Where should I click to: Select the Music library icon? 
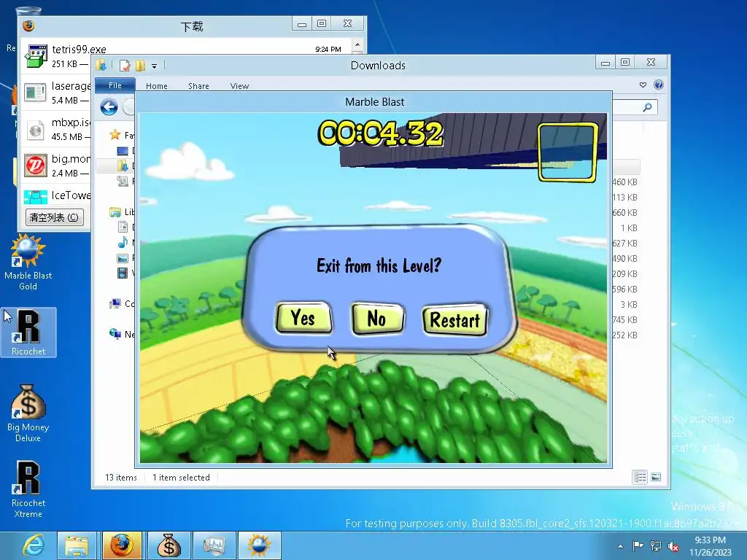(123, 242)
